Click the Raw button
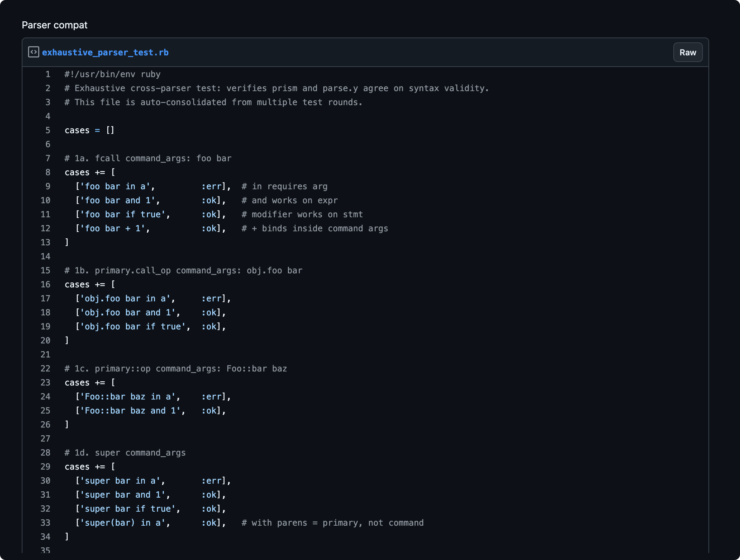The image size is (740, 560). pyautogui.click(x=687, y=53)
